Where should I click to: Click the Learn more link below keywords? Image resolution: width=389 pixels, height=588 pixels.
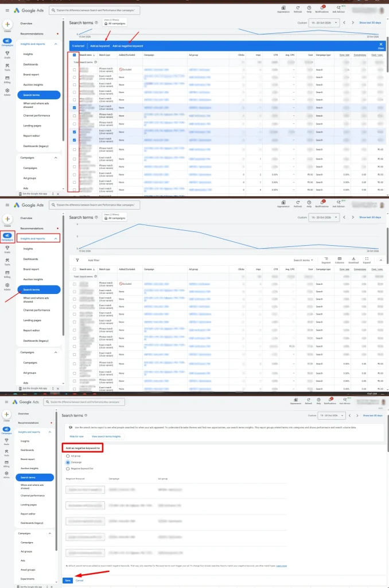(x=282, y=566)
